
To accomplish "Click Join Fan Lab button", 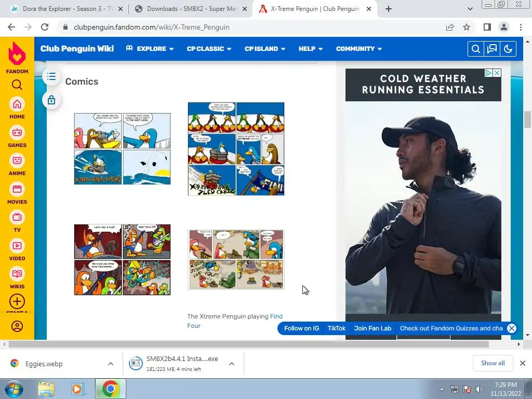I will (373, 328).
